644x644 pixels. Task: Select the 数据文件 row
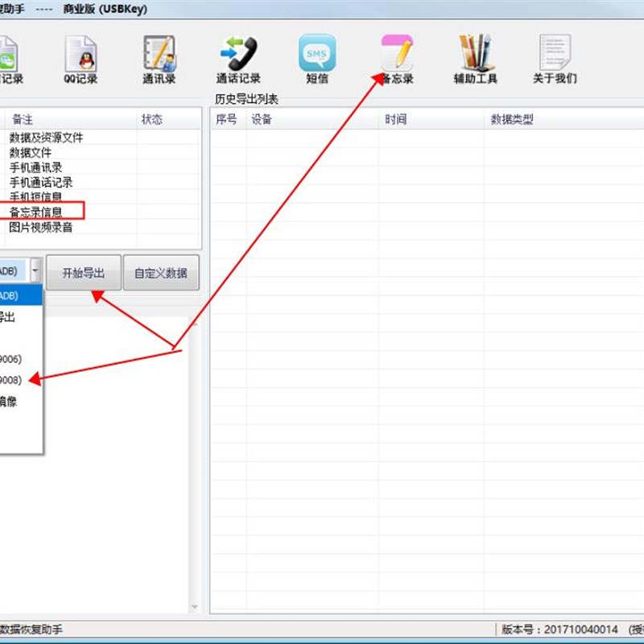[x=101, y=152]
